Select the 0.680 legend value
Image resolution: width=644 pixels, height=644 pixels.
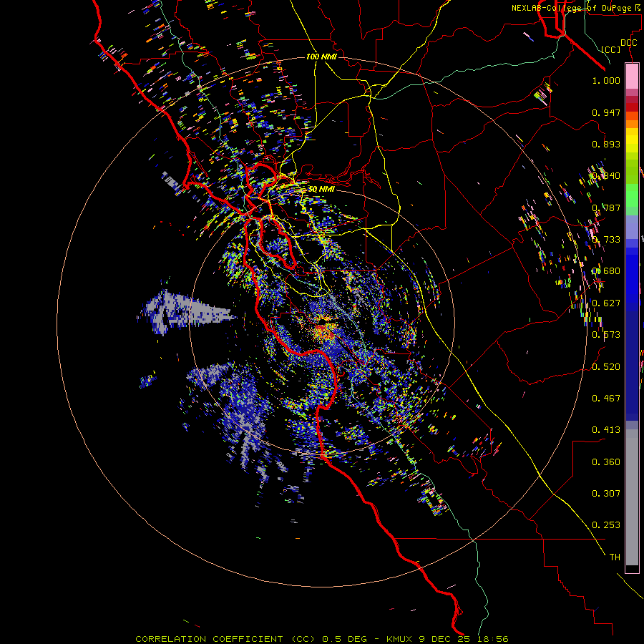coord(606,271)
